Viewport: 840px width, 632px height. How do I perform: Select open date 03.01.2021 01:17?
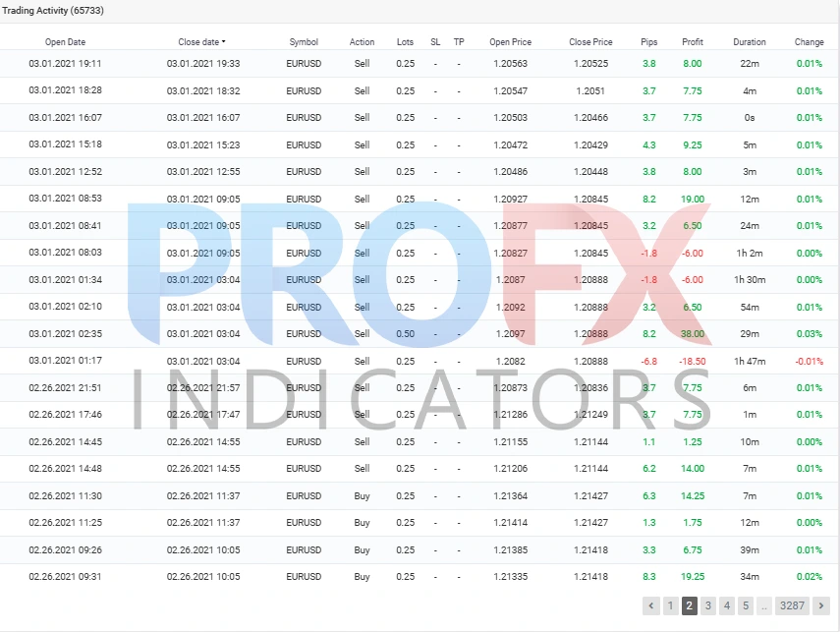click(65, 360)
